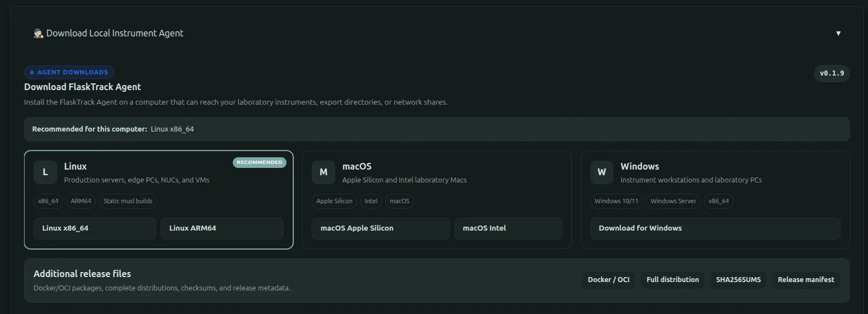Click 'Docker/OCI packages, complete distributions' description
Screen dimensions: 868x314
162,288
